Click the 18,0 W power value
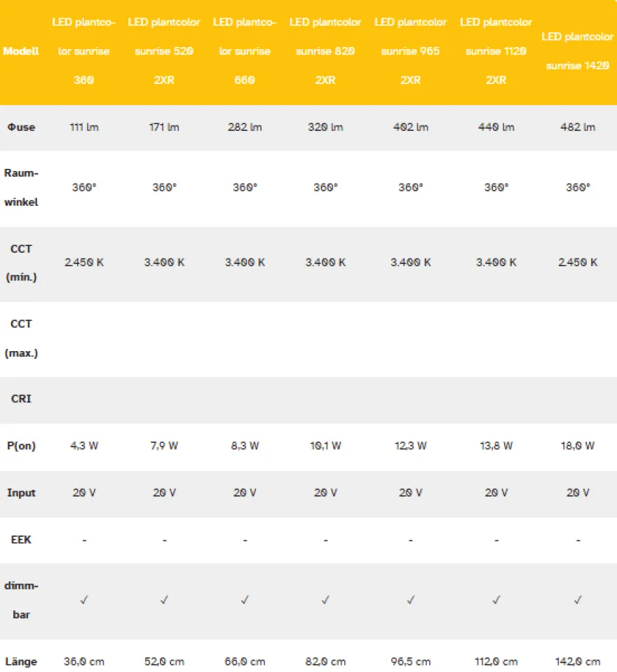This screenshot has width=617, height=672. 578,446
